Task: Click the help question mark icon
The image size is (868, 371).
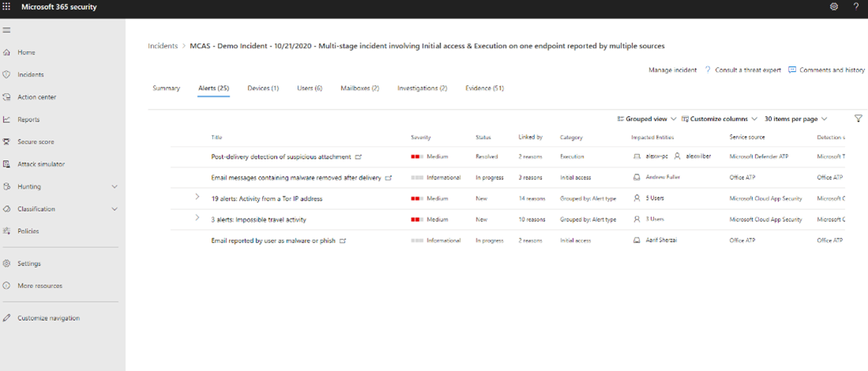Action: (x=856, y=6)
